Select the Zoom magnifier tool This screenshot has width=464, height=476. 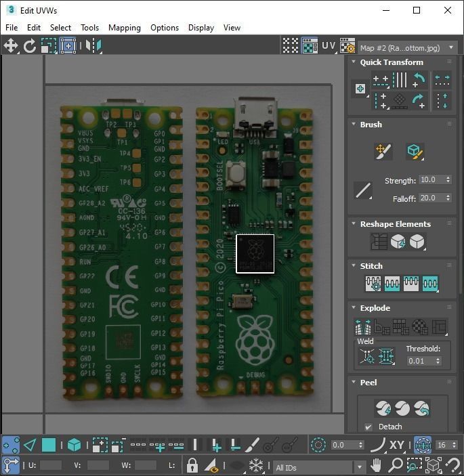pyautogui.click(x=395, y=465)
